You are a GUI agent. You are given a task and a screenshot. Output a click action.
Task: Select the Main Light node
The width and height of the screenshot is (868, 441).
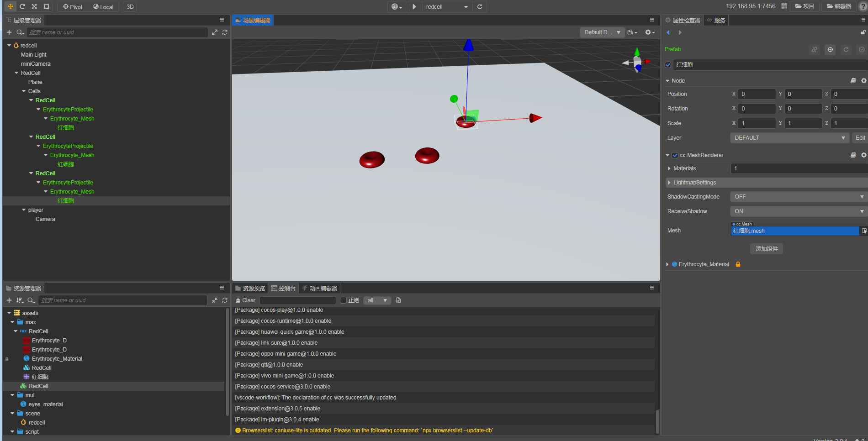click(x=33, y=55)
